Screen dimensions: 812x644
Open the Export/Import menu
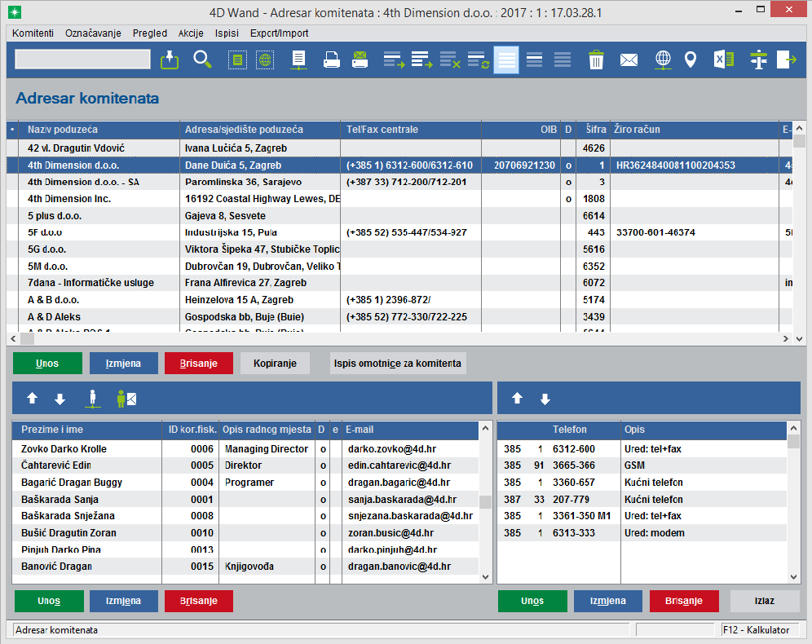tap(279, 33)
